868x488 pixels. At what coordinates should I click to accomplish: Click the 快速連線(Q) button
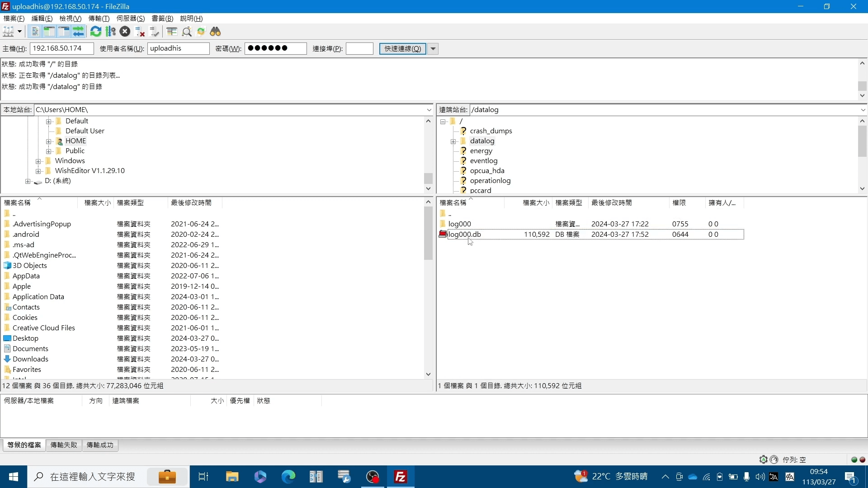pyautogui.click(x=402, y=49)
